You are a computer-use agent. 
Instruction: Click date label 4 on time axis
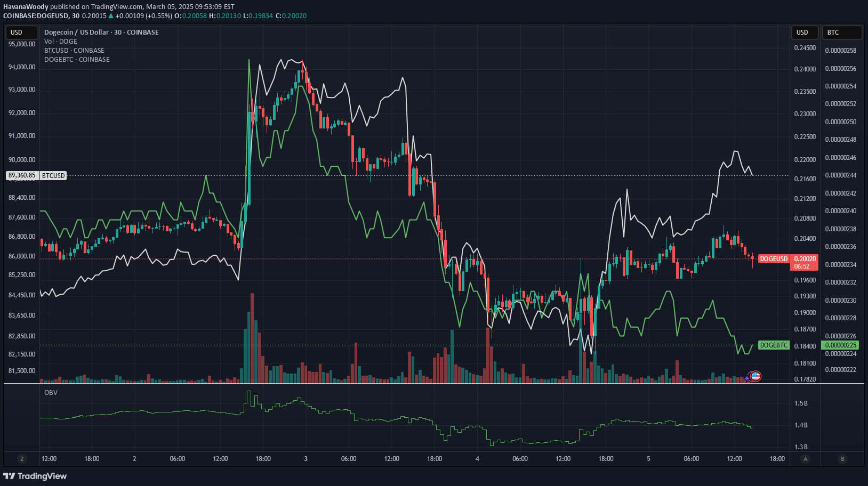pos(477,459)
